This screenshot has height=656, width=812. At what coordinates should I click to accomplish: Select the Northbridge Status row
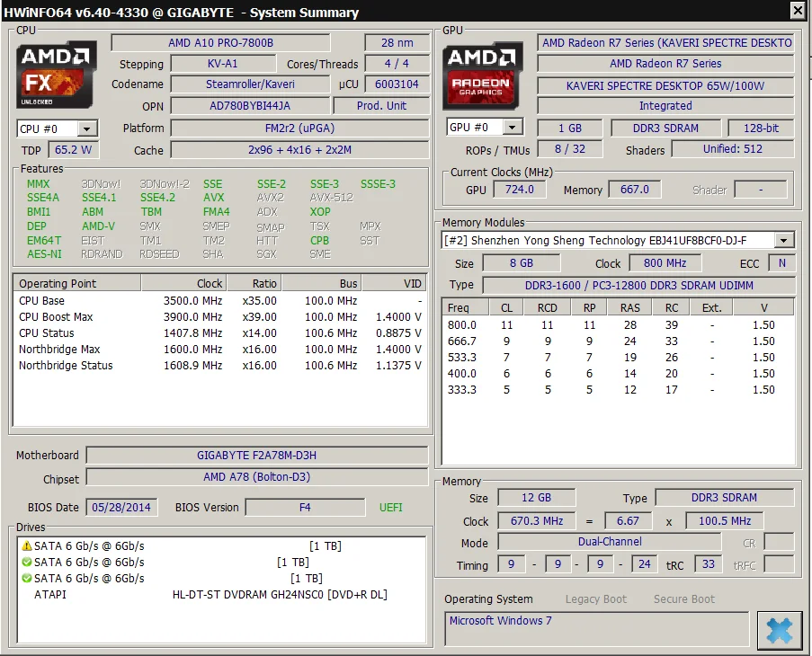coord(220,365)
